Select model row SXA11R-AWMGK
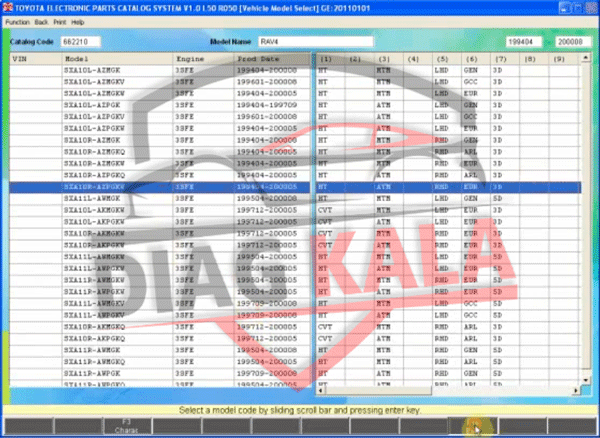Image resolution: width=600 pixels, height=438 pixels. 295,350
